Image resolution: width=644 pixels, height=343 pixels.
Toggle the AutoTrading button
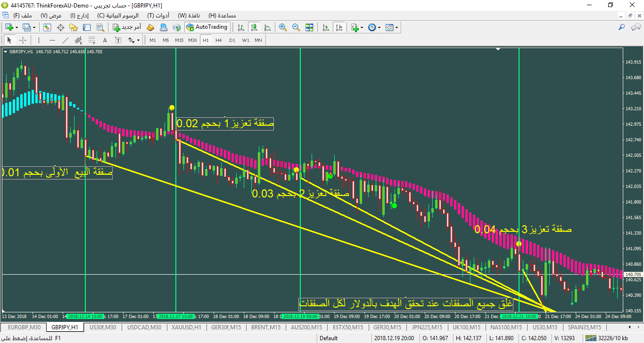(207, 27)
